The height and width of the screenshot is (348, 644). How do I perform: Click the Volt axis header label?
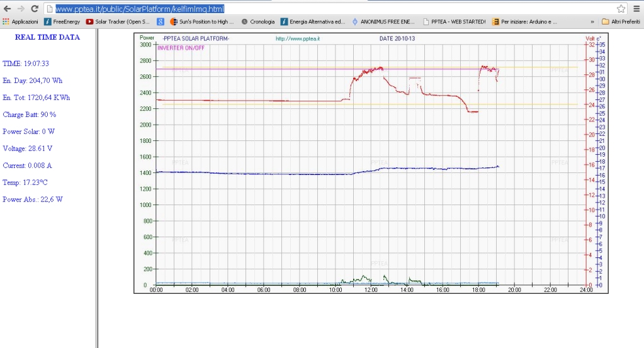click(x=590, y=38)
